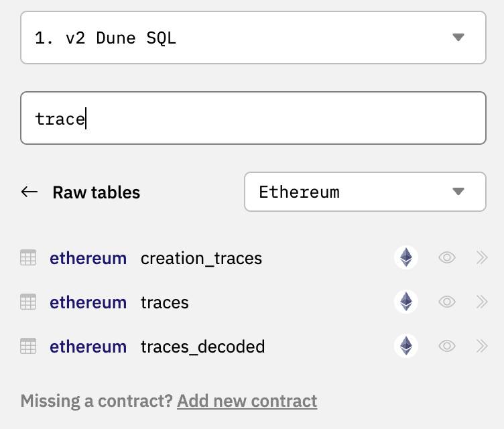This screenshot has width=504, height=429.
Task: Click Ethereum logo on creation_traces row
Action: (x=406, y=257)
